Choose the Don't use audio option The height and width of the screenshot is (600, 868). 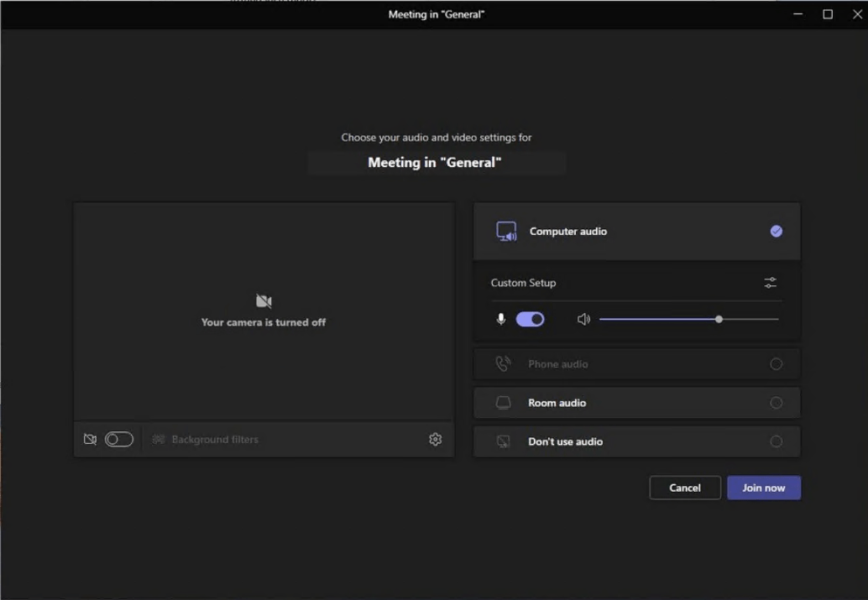click(776, 441)
